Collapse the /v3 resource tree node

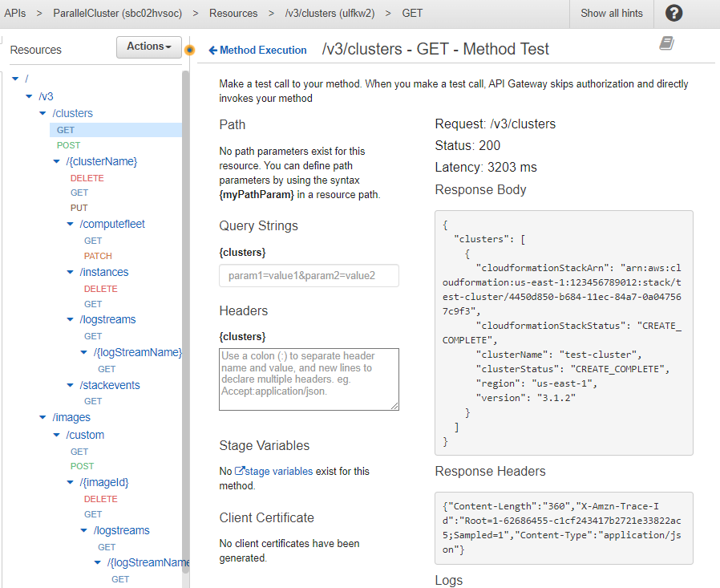click(x=29, y=96)
